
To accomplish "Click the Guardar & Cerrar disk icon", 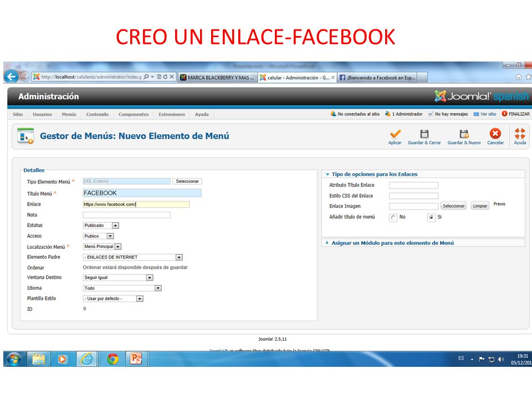I will click(x=424, y=134).
